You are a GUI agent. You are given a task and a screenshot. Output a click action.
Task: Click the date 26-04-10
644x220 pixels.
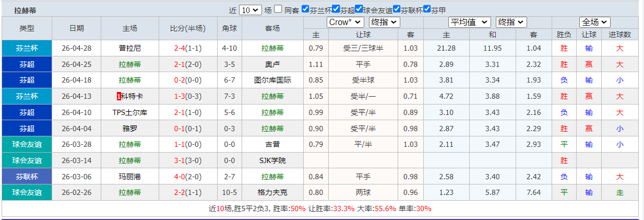coord(77,112)
